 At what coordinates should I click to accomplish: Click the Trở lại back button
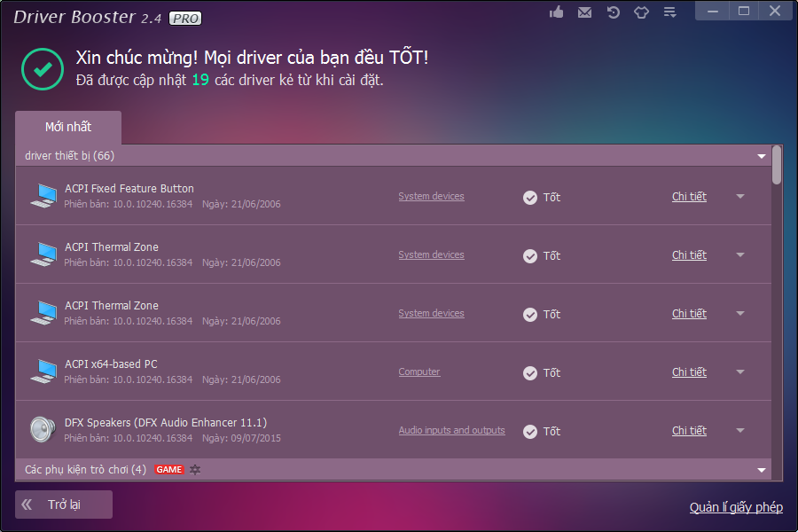point(64,505)
